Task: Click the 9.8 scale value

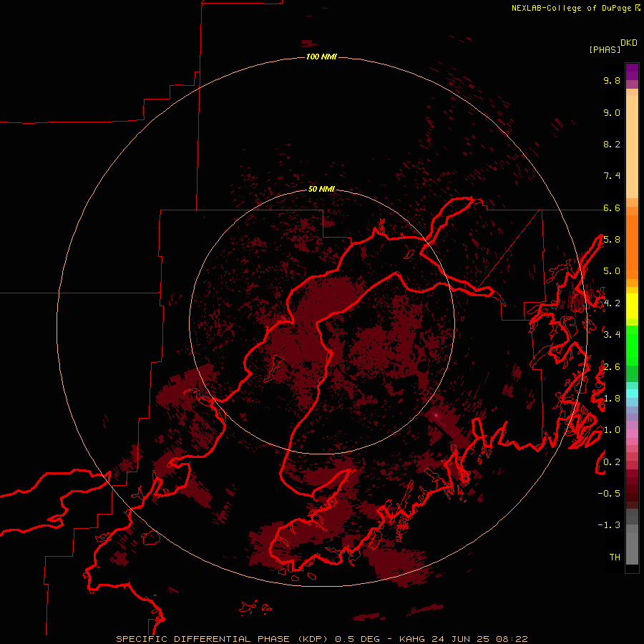Action: click(612, 80)
